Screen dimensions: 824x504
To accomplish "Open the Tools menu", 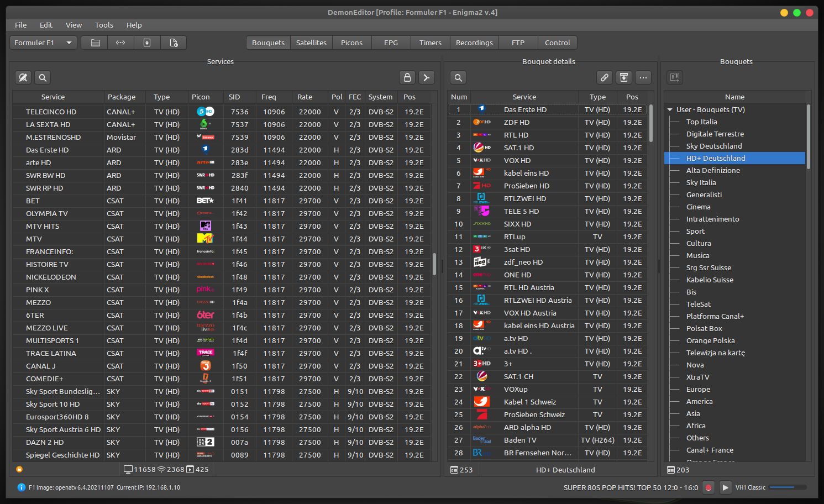I will 104,25.
